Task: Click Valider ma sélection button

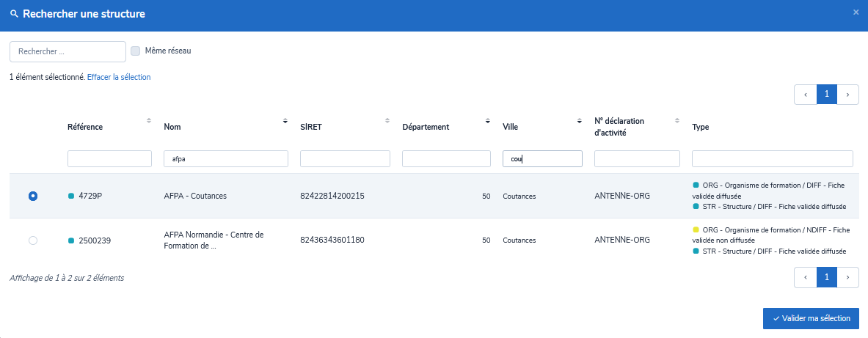Action: (x=811, y=319)
